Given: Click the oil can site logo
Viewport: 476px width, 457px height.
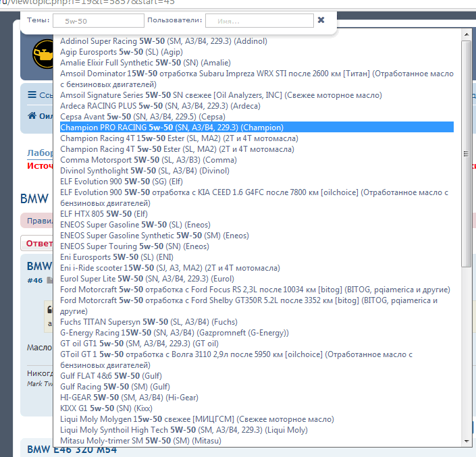Looking at the screenshot, I should click(43, 54).
